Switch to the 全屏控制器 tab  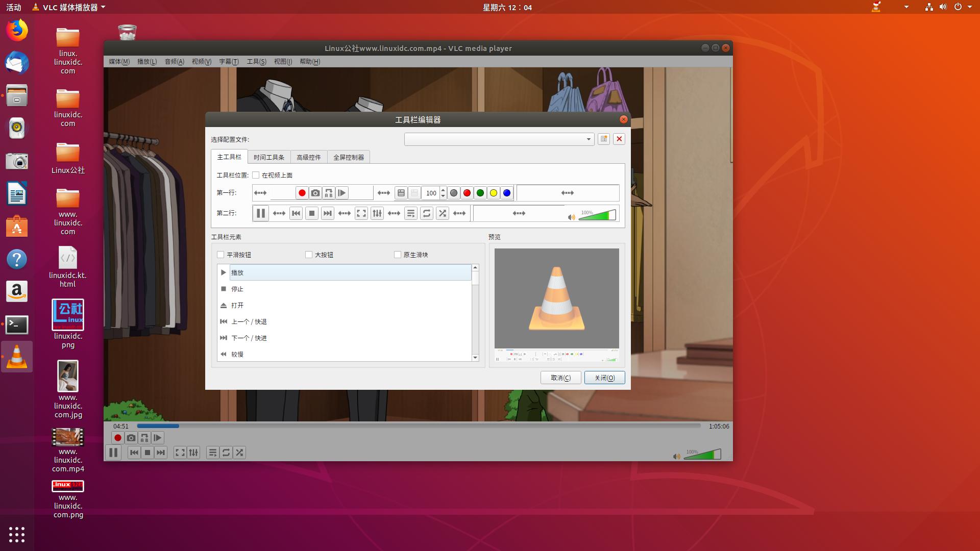(x=349, y=157)
